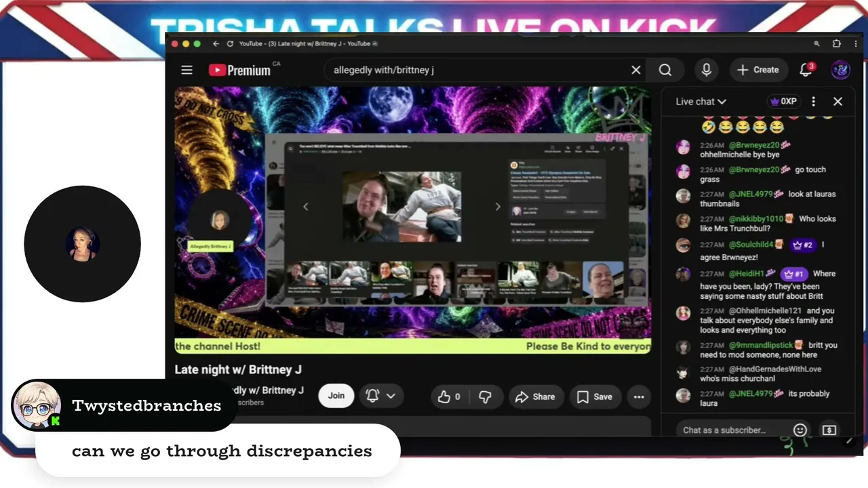Run search with magnifying glass button

click(x=665, y=70)
